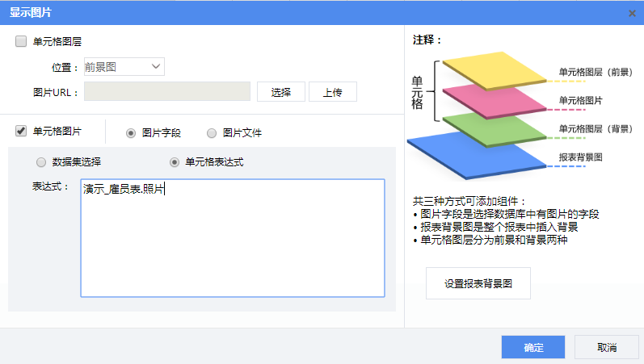This screenshot has height=364, width=644.
Task: Select the 图片字段 radio button
Action: coord(131,132)
